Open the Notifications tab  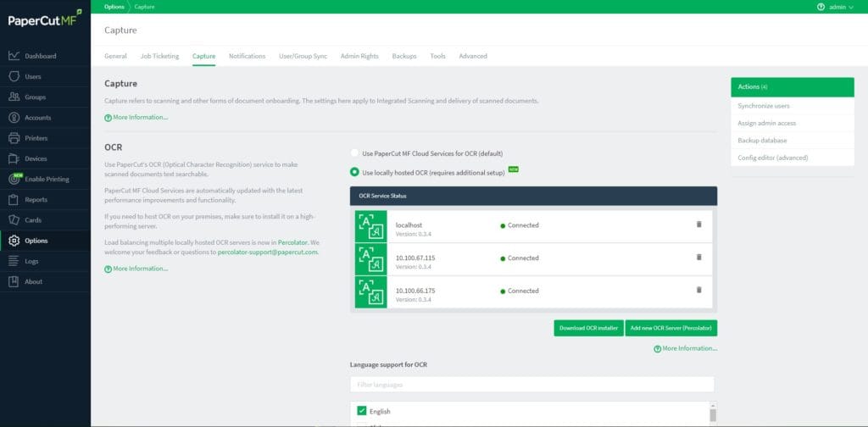point(247,56)
